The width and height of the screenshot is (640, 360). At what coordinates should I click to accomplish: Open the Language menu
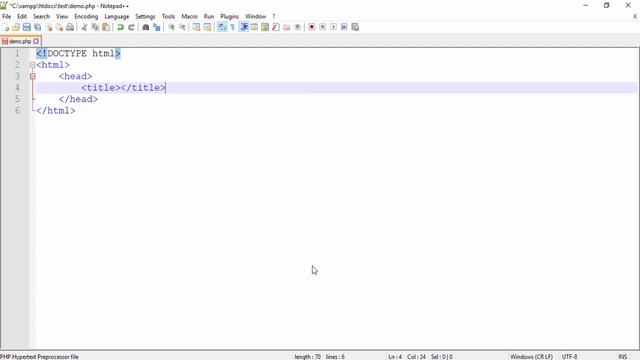click(x=117, y=16)
